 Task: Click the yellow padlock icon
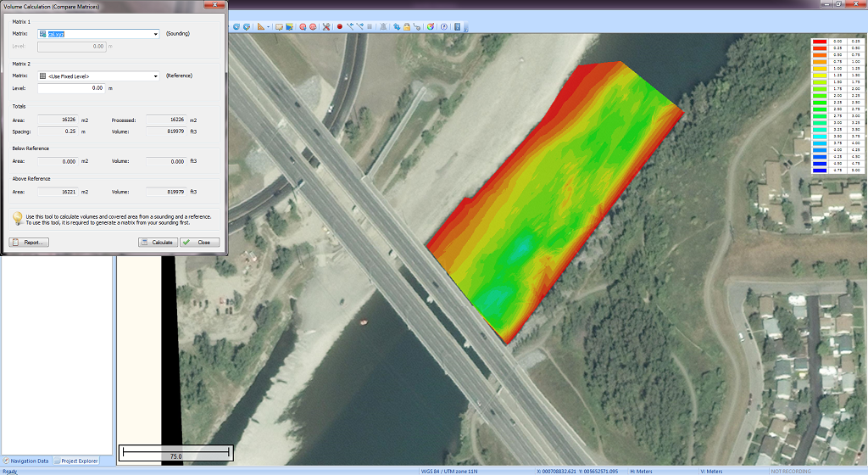point(407,26)
